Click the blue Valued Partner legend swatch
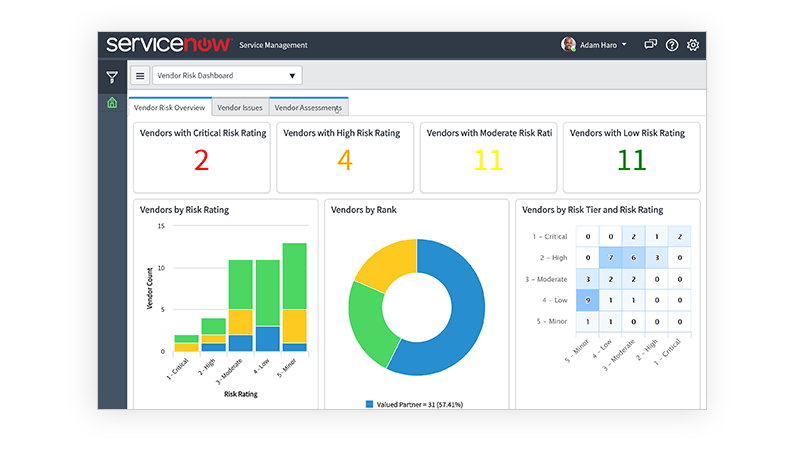Image resolution: width=800 pixels, height=457 pixels. pos(369,404)
